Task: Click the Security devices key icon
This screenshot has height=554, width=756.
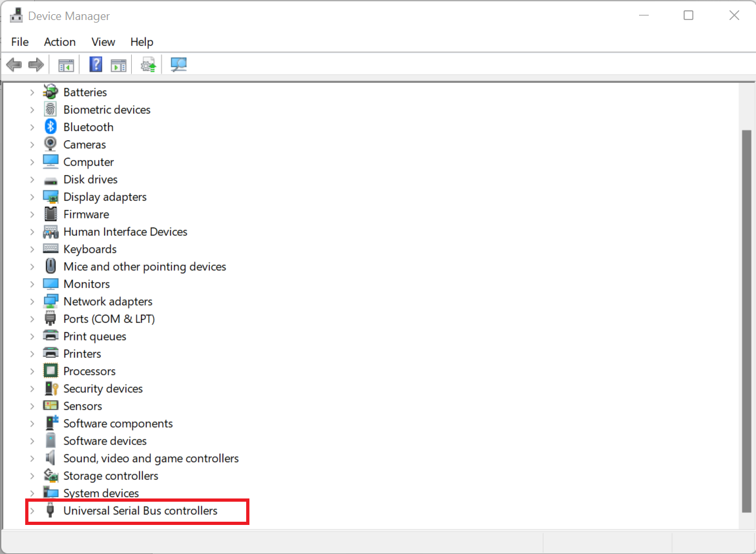Action: [50, 389]
